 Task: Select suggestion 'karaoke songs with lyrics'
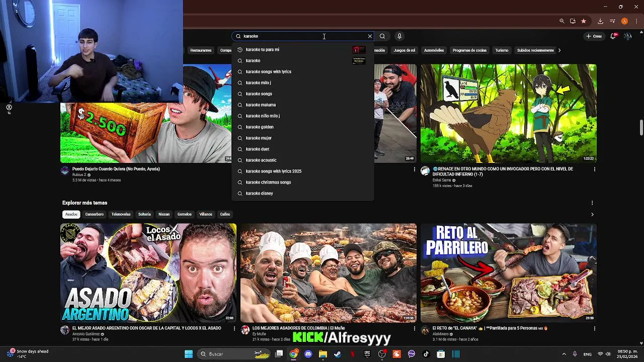(x=303, y=71)
